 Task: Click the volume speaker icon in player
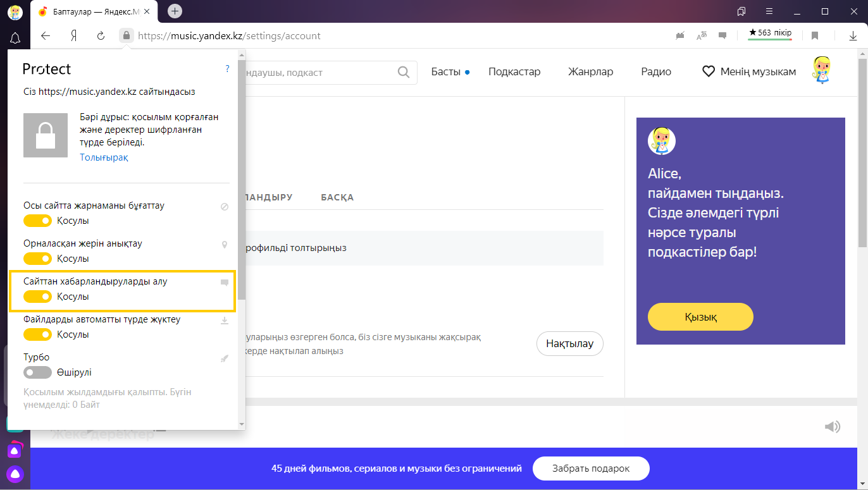tap(833, 427)
